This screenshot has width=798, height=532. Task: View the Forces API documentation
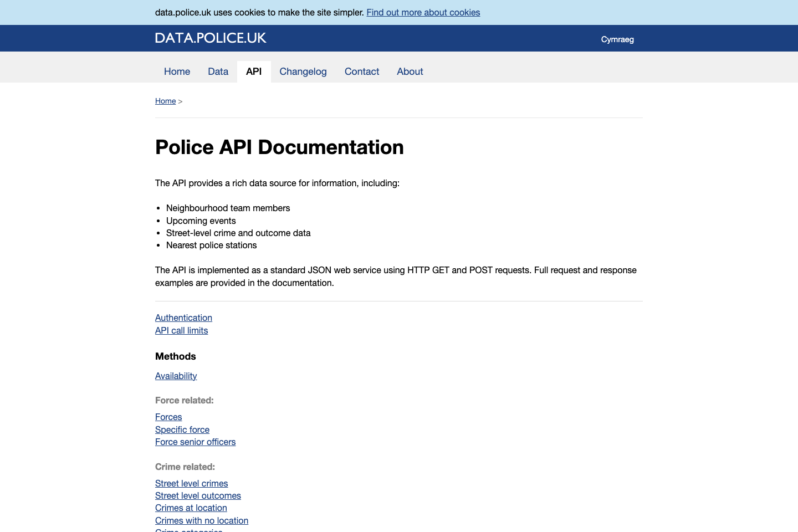pos(168,417)
